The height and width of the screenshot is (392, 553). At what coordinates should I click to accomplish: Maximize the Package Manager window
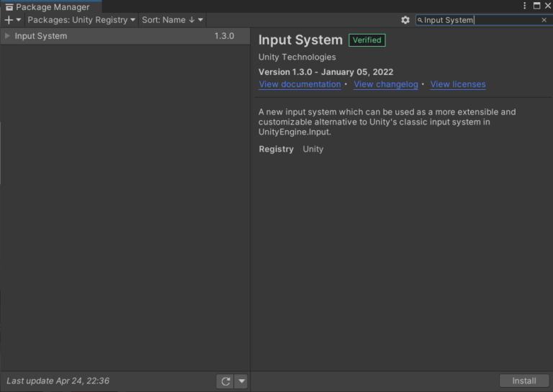536,6
